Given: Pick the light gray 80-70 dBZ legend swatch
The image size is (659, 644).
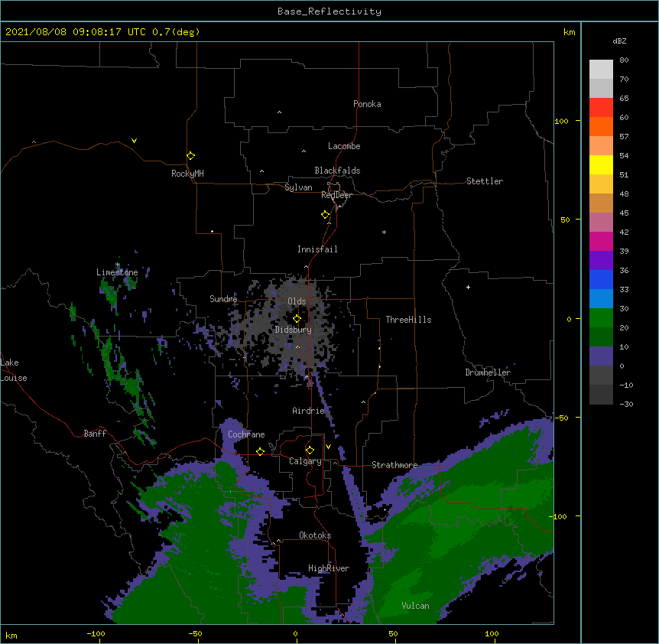Looking at the screenshot, I should pyautogui.click(x=601, y=70).
